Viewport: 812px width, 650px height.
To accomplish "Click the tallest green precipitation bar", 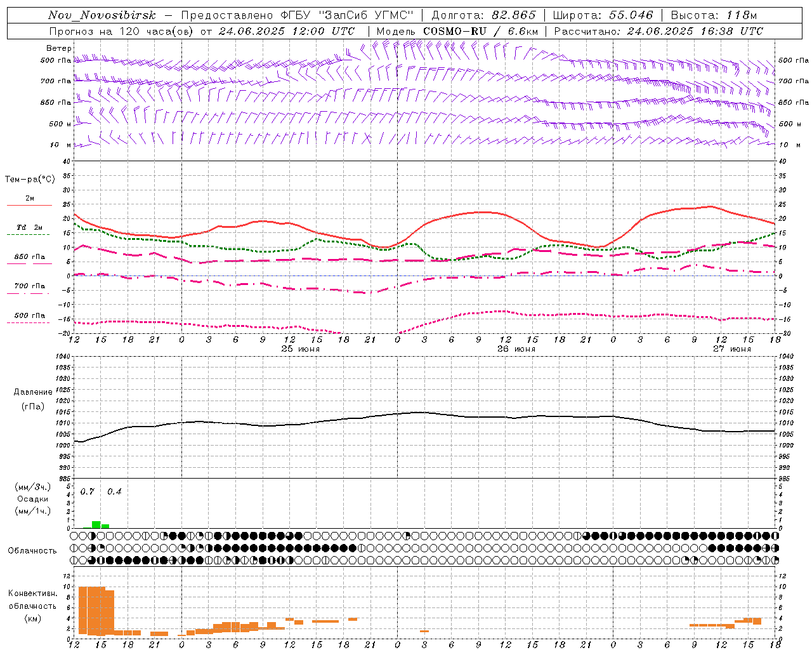I will (x=96, y=525).
